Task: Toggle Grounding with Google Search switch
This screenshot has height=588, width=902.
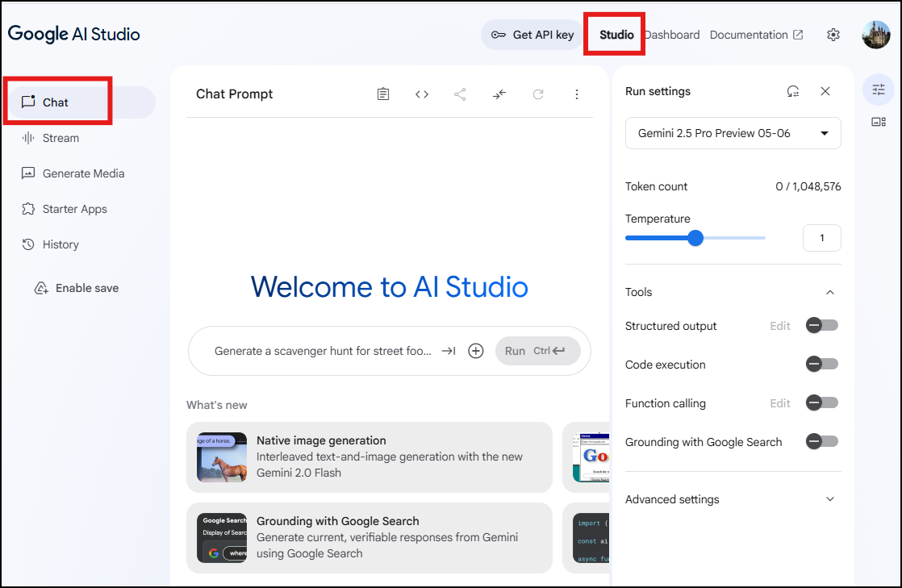Action: click(x=821, y=442)
